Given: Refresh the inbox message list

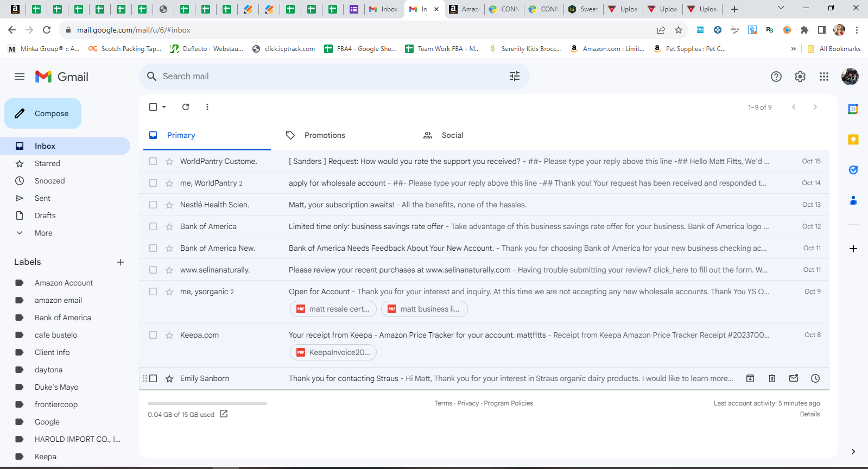Looking at the screenshot, I should pos(186,107).
